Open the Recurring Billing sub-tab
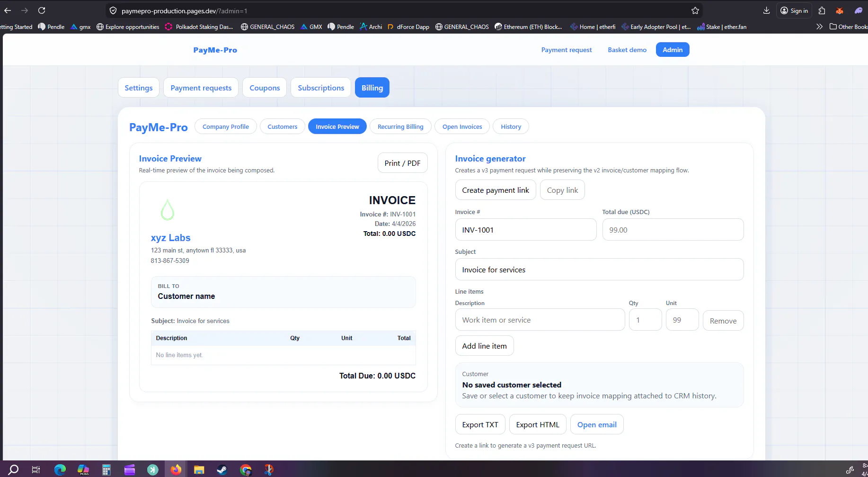Viewport: 868px width, 477px height. click(400, 126)
